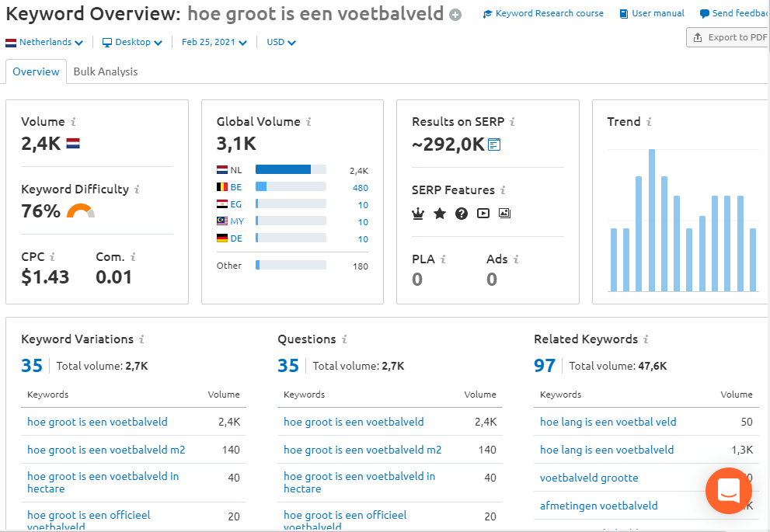Click the Global Volume info icon

point(308,122)
